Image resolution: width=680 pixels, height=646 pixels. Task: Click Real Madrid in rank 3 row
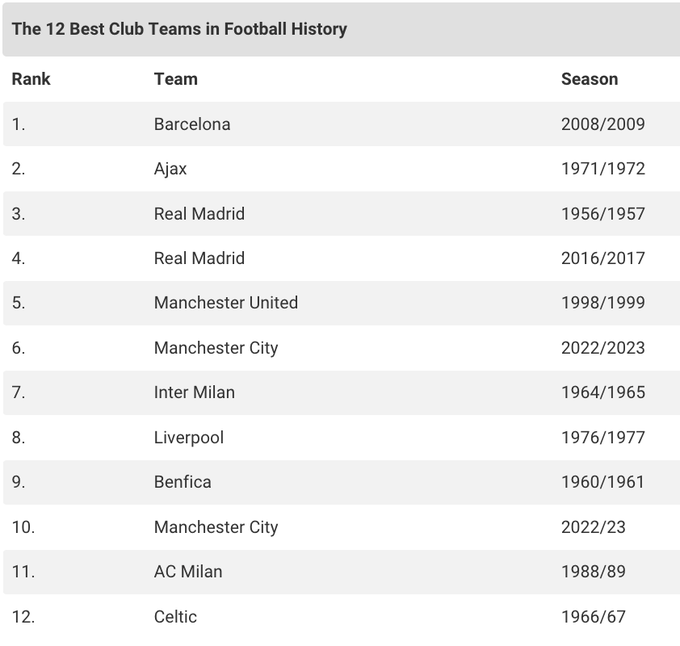(199, 214)
